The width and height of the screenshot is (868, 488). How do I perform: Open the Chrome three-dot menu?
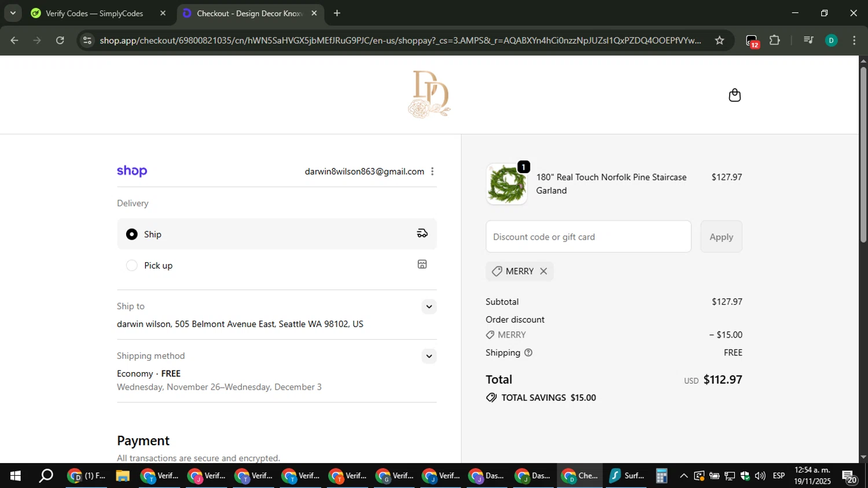(x=854, y=40)
